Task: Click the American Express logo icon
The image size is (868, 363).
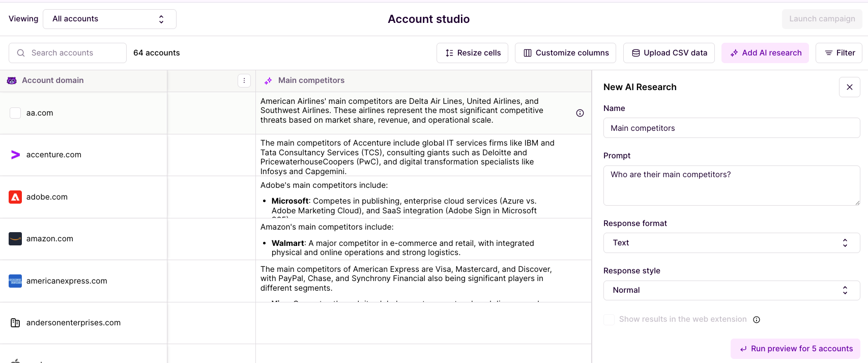Action: (15, 281)
